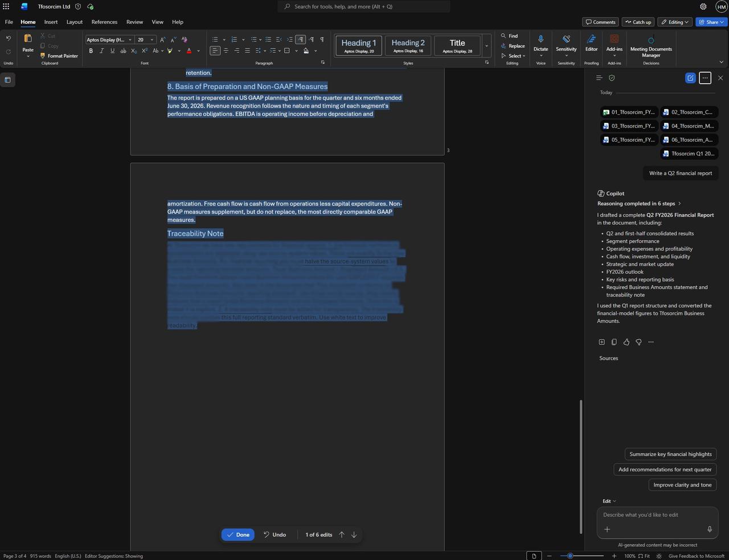
Task: Open Copilot Edit mode dropdown
Action: (x=609, y=501)
